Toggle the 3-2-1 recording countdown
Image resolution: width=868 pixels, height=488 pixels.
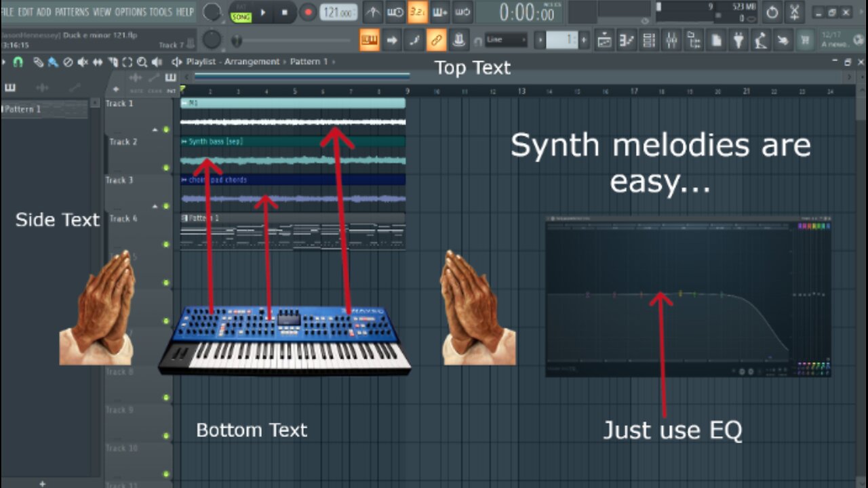click(x=418, y=12)
